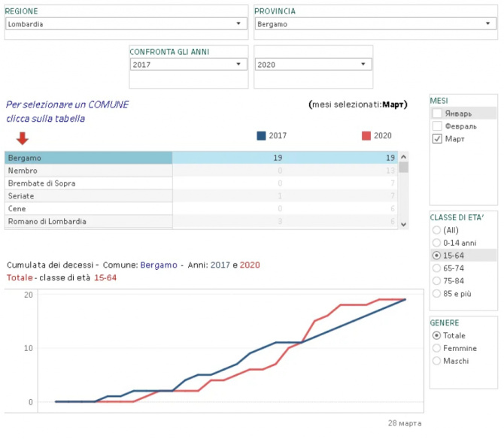This screenshot has width=504, height=439.
Task: Select Maschi gender option
Action: click(x=437, y=361)
